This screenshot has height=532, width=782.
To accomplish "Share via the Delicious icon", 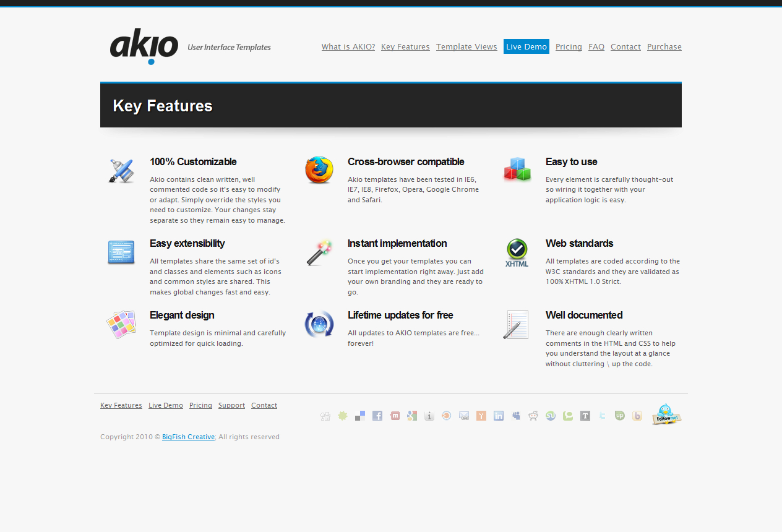I will point(360,416).
